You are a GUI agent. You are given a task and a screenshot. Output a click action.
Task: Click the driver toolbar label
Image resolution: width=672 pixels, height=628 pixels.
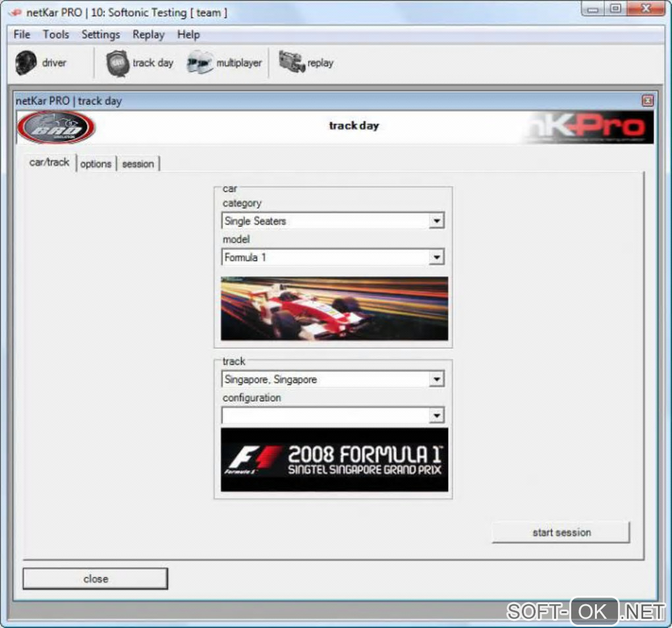click(54, 63)
